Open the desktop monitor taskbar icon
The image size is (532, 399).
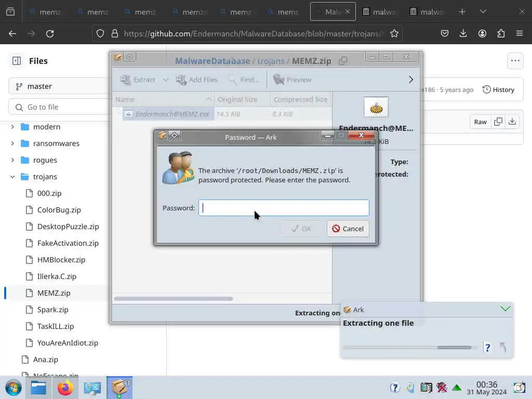[92, 388]
